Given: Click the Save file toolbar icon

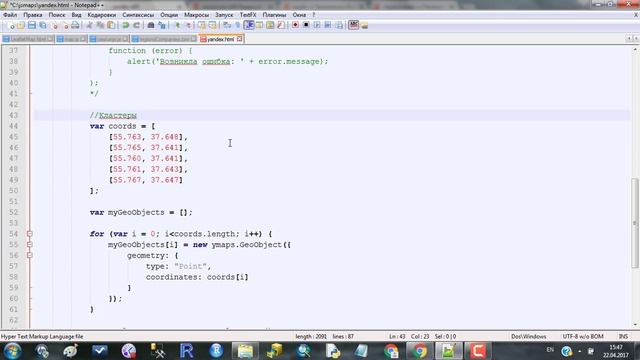Looking at the screenshot, I should click(x=32, y=25).
